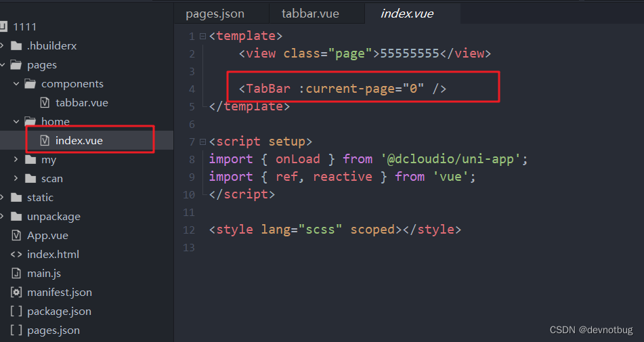Expand the scan folder chevron
This screenshot has width=644, height=342.
pos(16,178)
